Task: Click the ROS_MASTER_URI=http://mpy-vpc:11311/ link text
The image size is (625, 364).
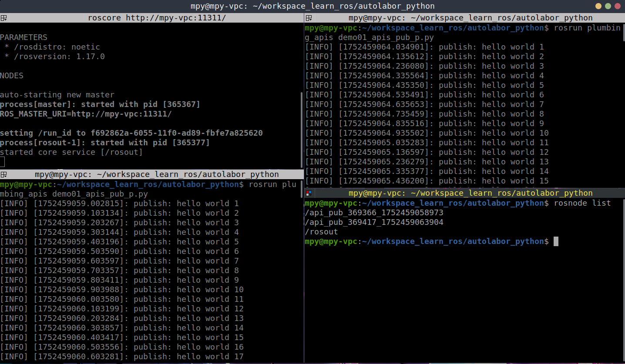Action: 86,114
